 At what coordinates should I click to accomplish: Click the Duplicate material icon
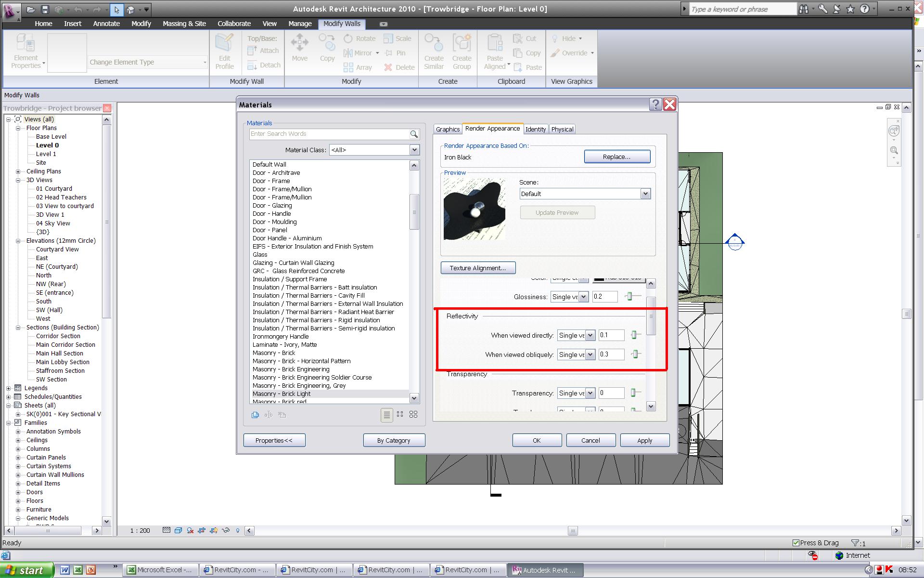pos(255,415)
